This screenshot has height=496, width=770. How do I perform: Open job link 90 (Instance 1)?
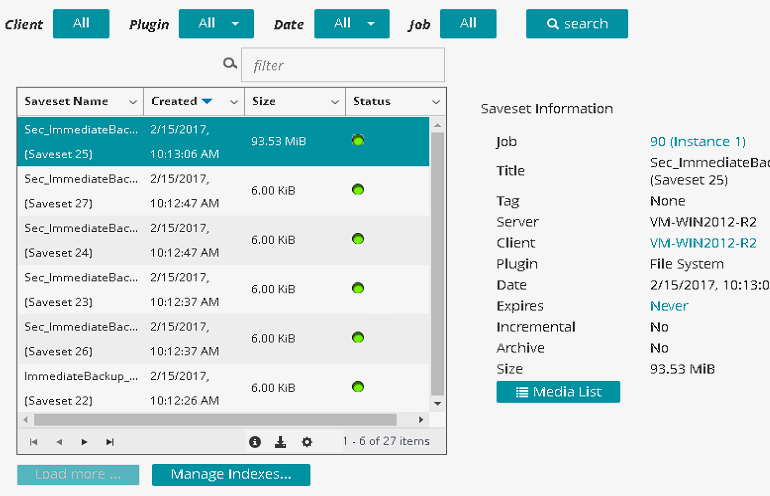tap(698, 142)
